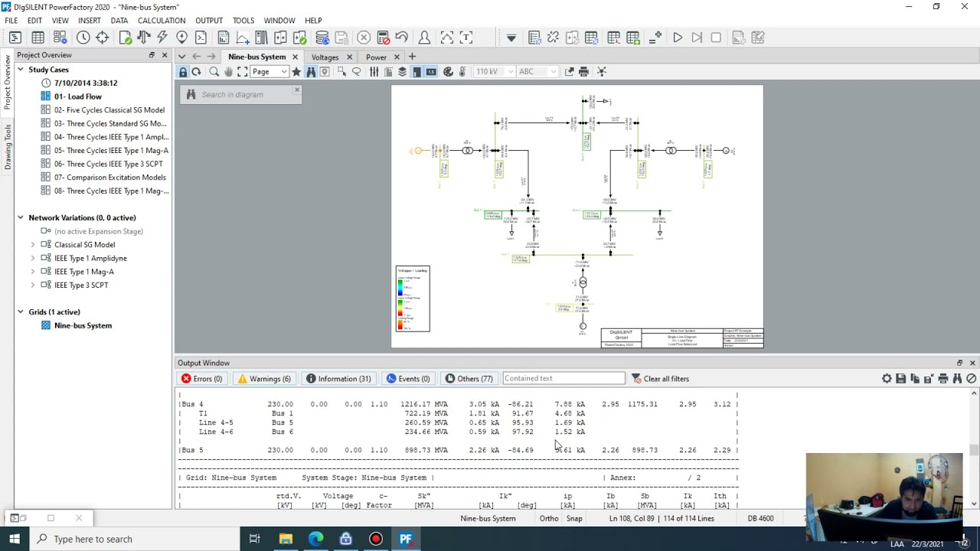Click the export diagram icon

coord(570,72)
